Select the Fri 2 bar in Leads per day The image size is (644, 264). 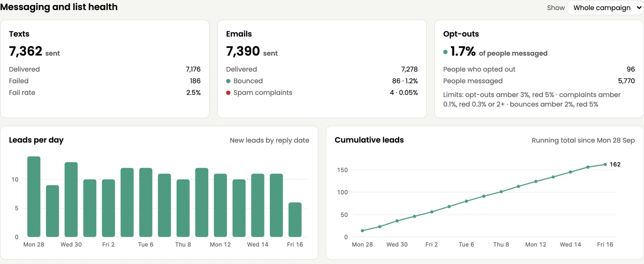108,208
